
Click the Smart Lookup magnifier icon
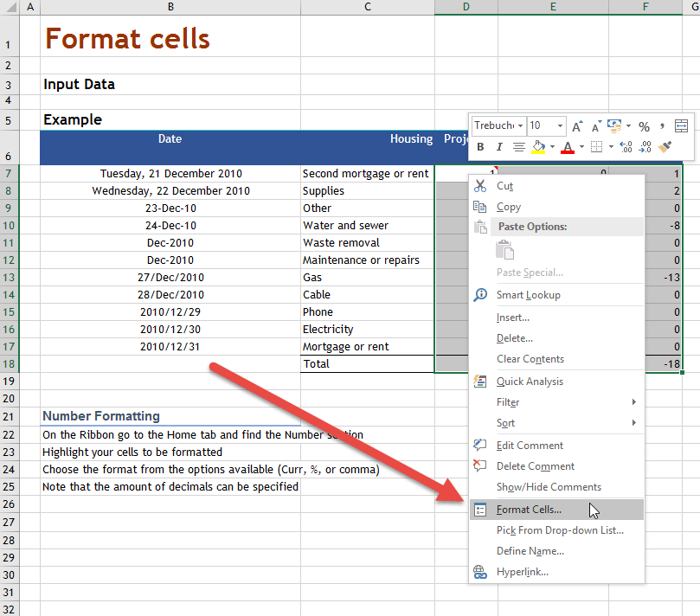(480, 295)
